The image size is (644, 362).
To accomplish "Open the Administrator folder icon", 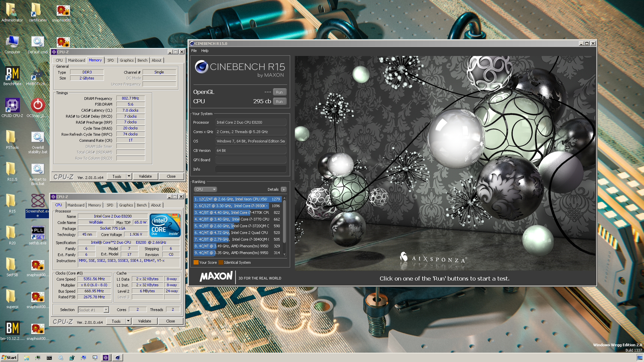I will 12,13.
